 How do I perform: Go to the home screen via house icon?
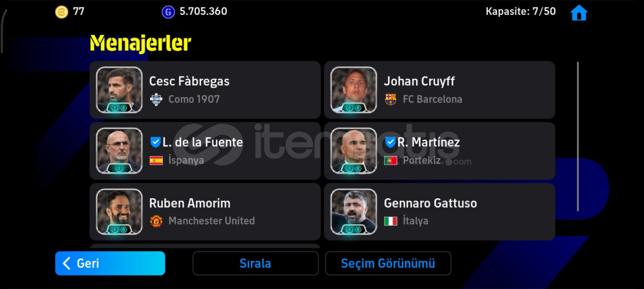click(x=579, y=13)
